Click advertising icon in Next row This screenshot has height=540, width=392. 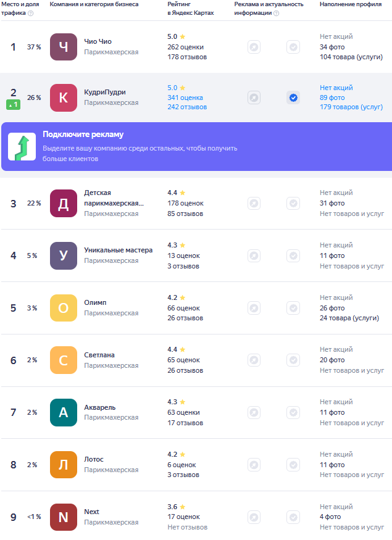(x=254, y=517)
